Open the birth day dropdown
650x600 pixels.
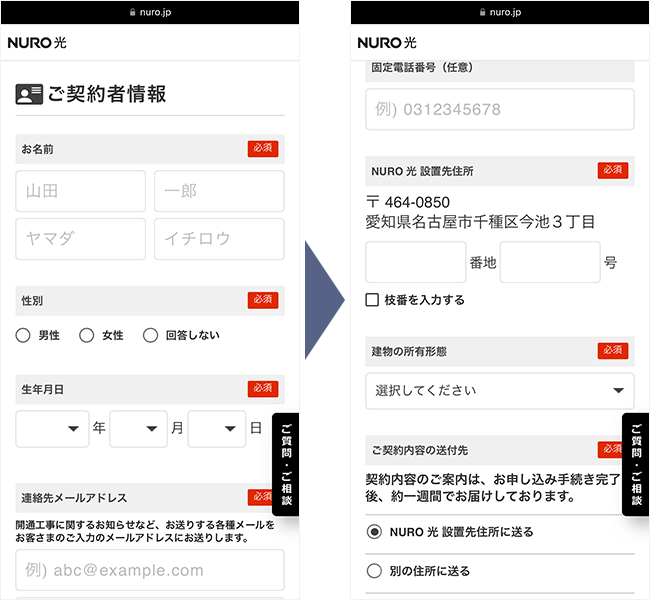point(217,429)
